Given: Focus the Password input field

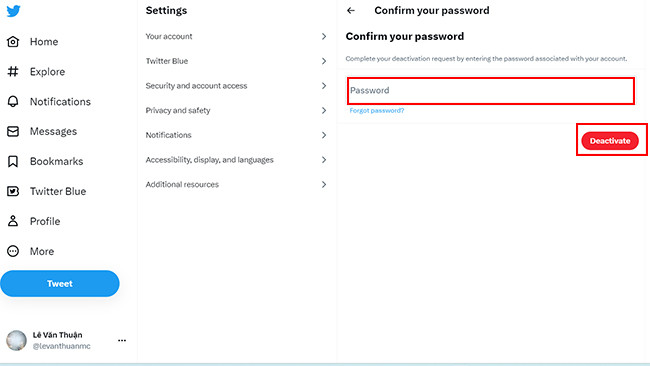Looking at the screenshot, I should pyautogui.click(x=491, y=90).
